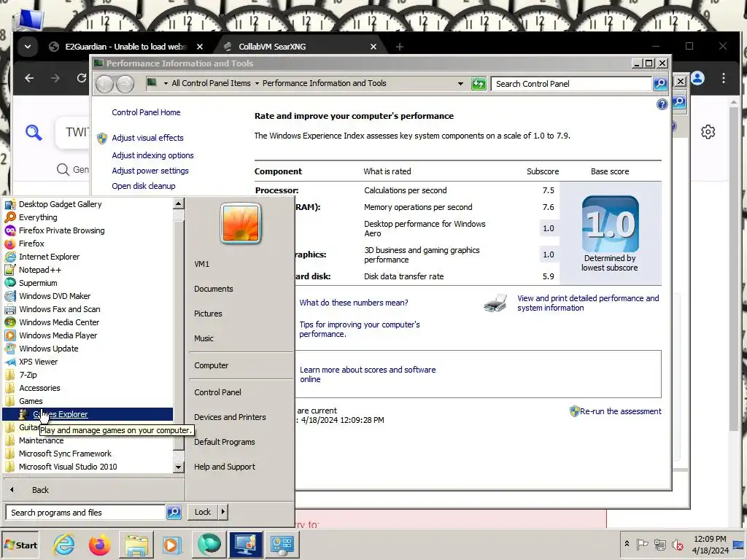Open Help and Support

[x=225, y=467]
